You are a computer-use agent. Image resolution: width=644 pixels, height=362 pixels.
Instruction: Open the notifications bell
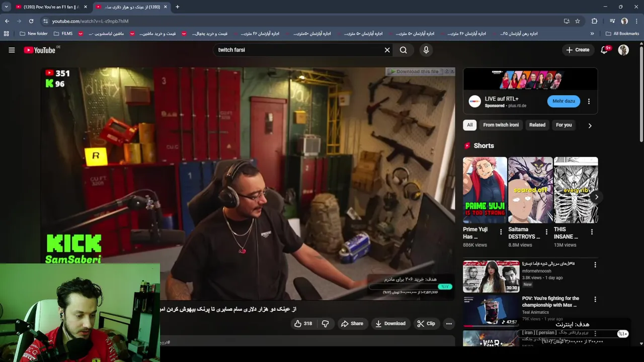pos(605,50)
